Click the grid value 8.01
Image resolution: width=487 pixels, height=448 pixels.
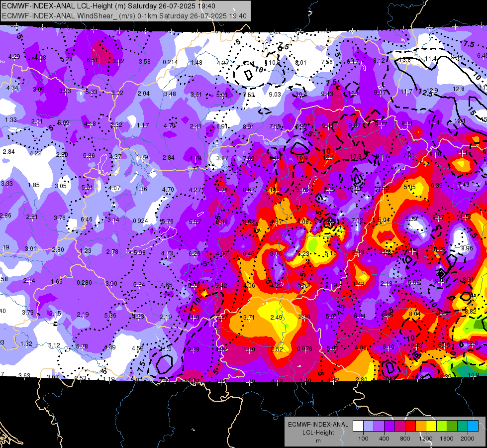[x=300, y=63]
